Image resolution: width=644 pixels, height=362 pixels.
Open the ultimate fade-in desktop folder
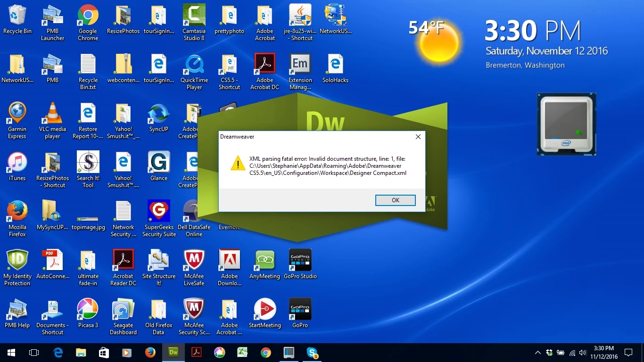click(88, 268)
